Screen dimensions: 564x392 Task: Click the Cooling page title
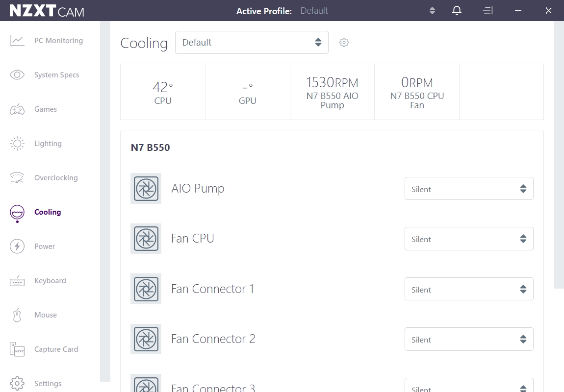pyautogui.click(x=144, y=43)
